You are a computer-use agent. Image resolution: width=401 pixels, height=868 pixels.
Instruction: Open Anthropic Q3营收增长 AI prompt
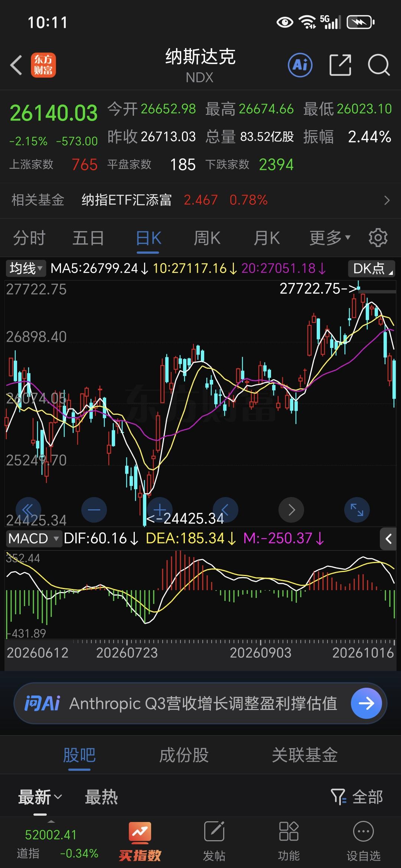coord(203,703)
